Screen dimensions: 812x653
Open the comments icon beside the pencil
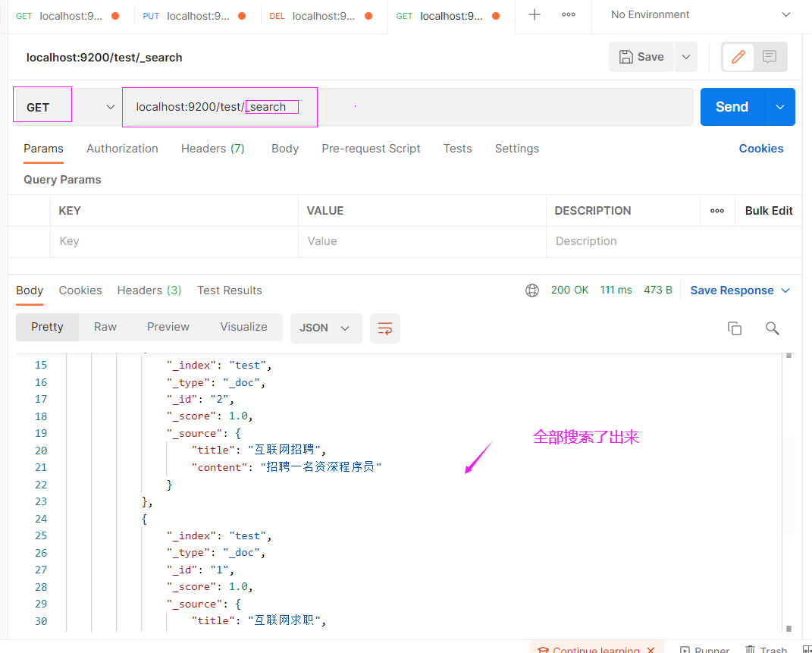769,56
